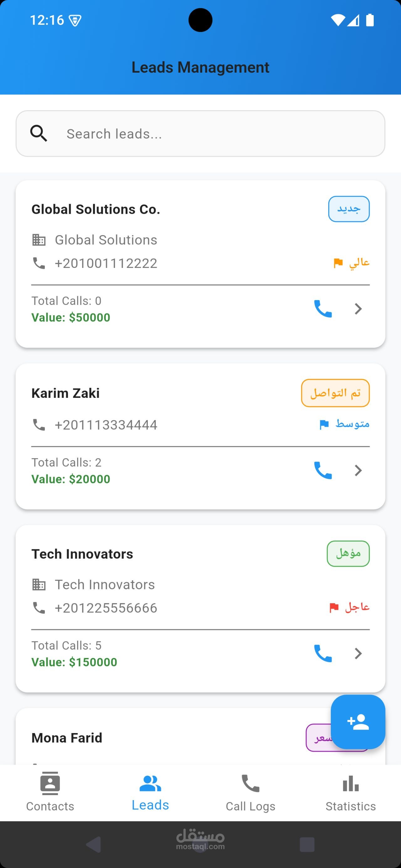Expand Global Solutions Co. lead details chevron
Viewport: 401px width, 868px height.
coord(358,309)
